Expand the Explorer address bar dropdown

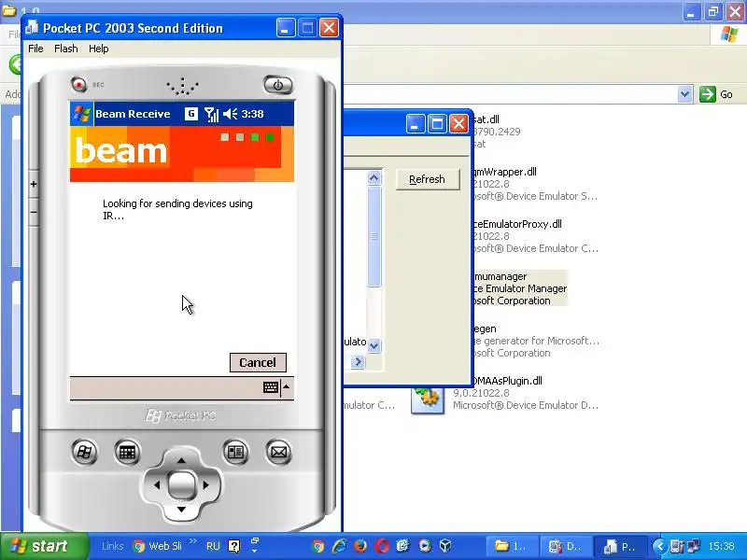pyautogui.click(x=684, y=94)
